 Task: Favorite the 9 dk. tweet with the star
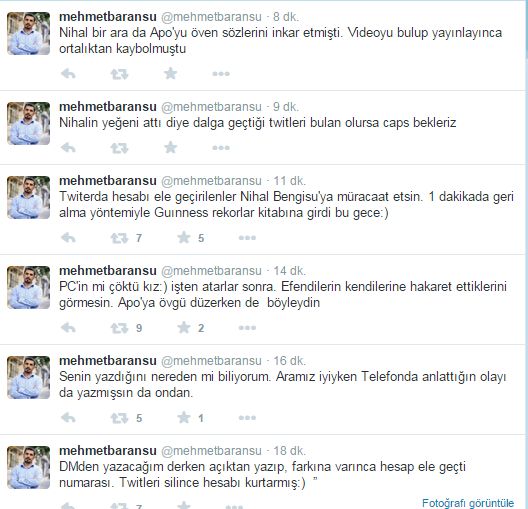(171, 147)
